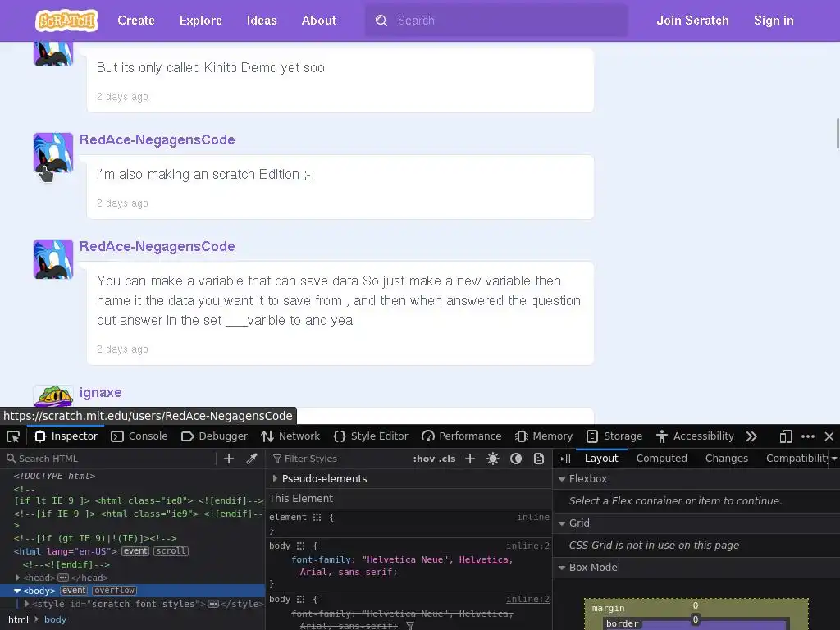
Task: Collapse the Grid section
Action: [x=562, y=523]
